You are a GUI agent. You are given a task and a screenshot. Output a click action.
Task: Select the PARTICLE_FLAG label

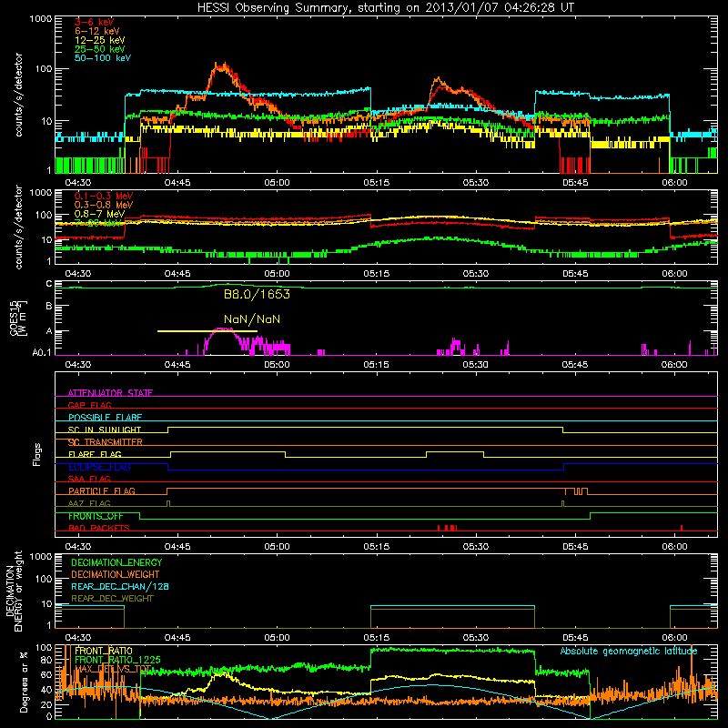pos(102,491)
